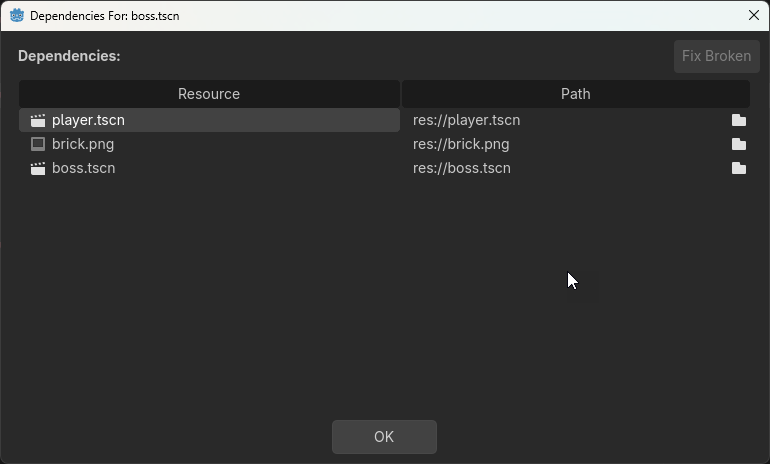Click the boss.tscn scene icon
770x464 pixels.
tap(38, 168)
